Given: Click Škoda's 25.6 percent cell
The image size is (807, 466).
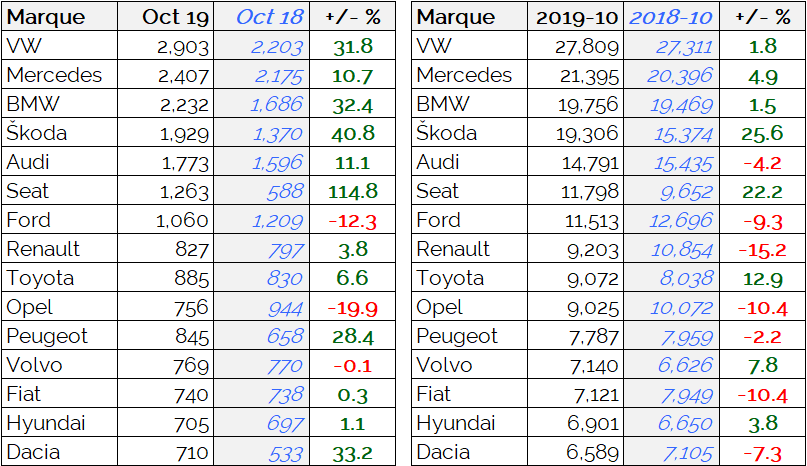Looking at the screenshot, I should [763, 133].
